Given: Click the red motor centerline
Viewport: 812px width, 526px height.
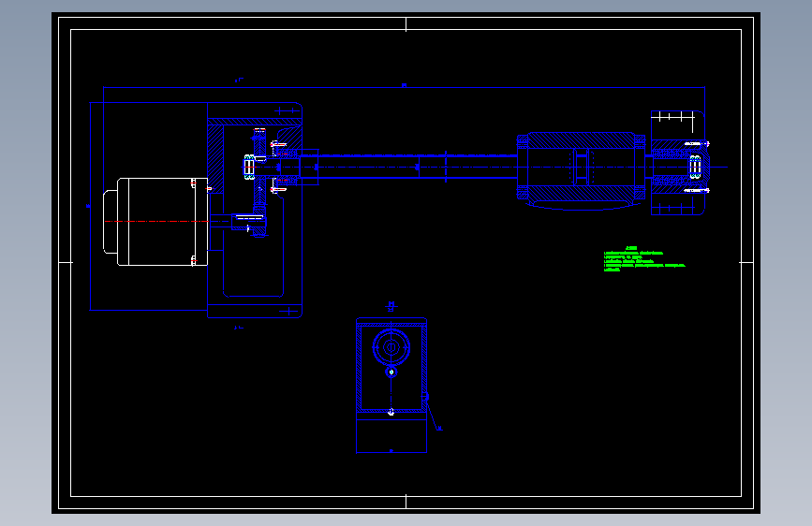Looking at the screenshot, I should point(156,222).
